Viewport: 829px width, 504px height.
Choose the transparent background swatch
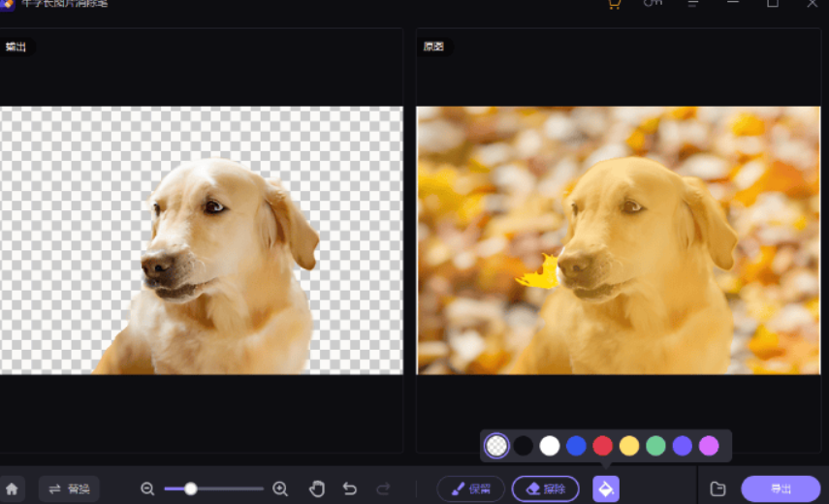coord(496,446)
